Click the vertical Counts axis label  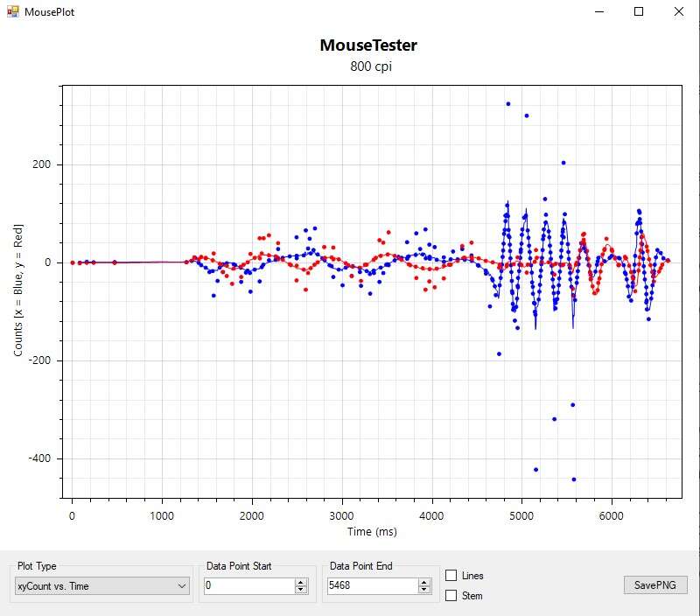(x=18, y=290)
